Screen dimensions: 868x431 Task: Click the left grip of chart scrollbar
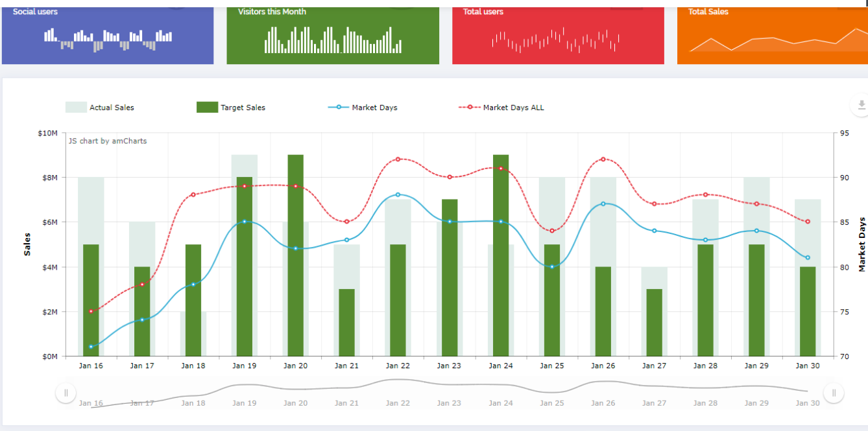66,393
